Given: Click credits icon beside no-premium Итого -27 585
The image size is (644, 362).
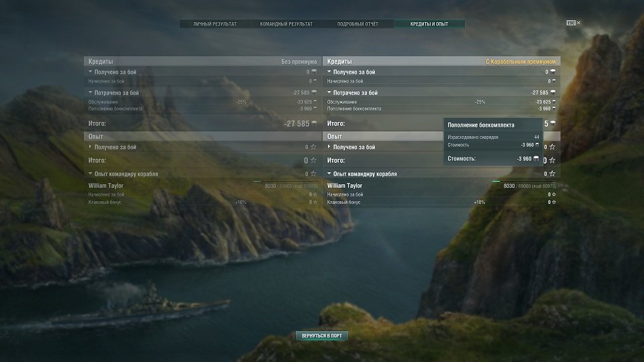Looking at the screenshot, I should coord(314,123).
